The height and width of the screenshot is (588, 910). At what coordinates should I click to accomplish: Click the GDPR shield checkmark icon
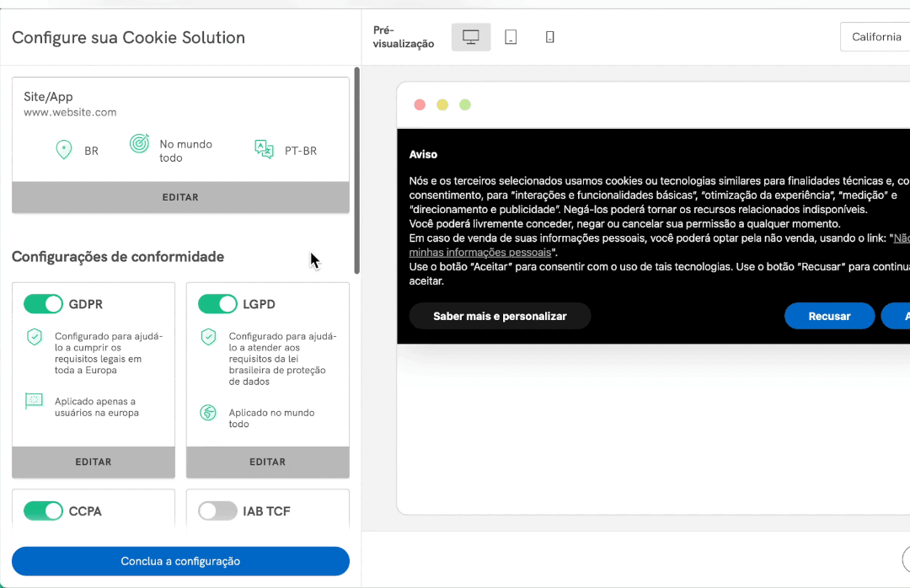[x=34, y=337]
